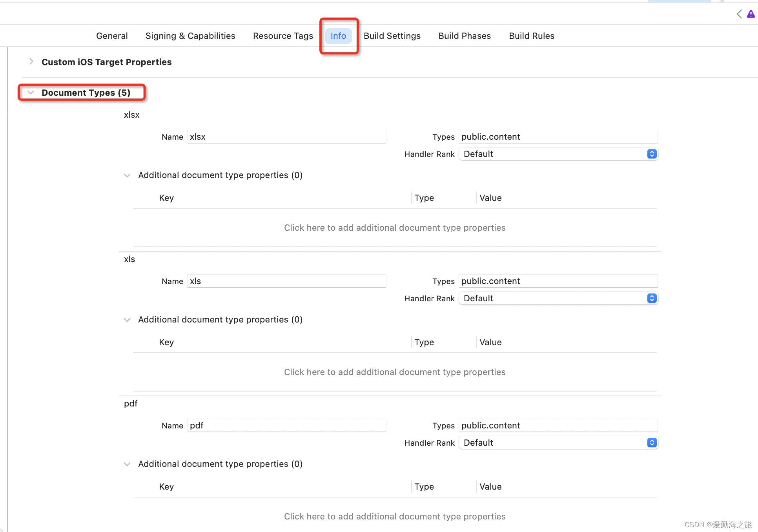This screenshot has height=532, width=758.
Task: Click xlsx add additional properties placeholder text
Action: click(x=395, y=228)
